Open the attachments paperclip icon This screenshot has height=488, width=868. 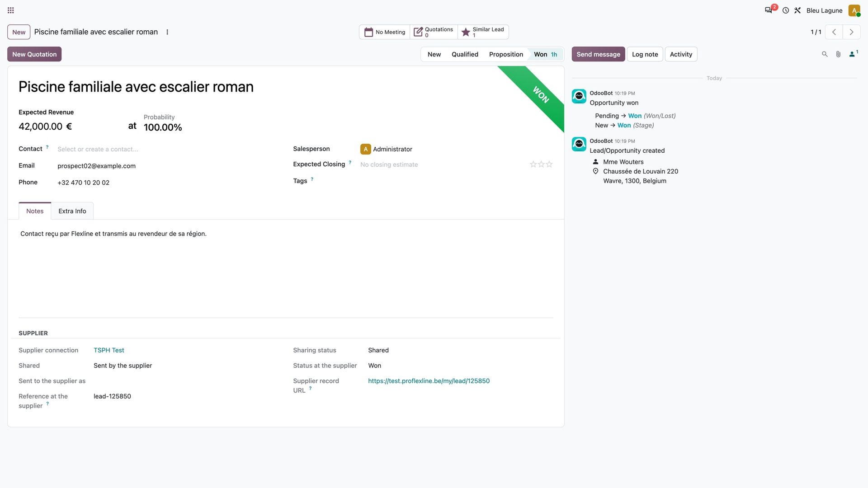[x=838, y=54]
